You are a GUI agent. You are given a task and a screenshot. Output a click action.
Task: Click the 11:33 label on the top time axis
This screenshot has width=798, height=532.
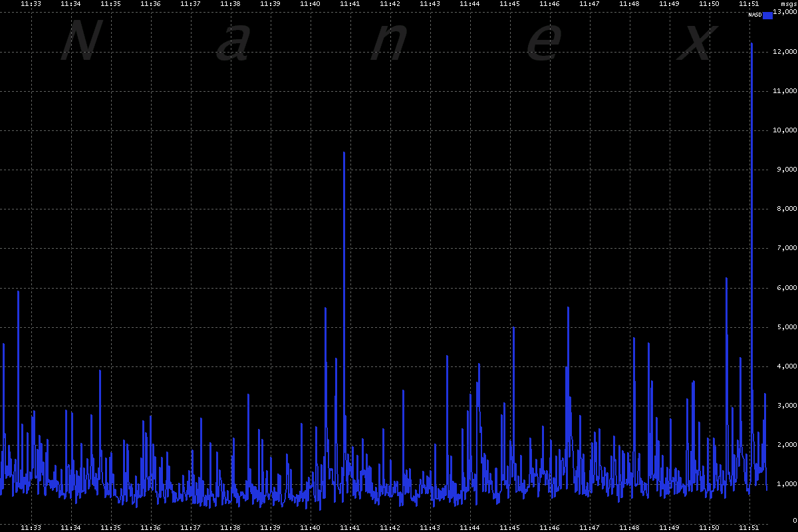tap(31, 4)
